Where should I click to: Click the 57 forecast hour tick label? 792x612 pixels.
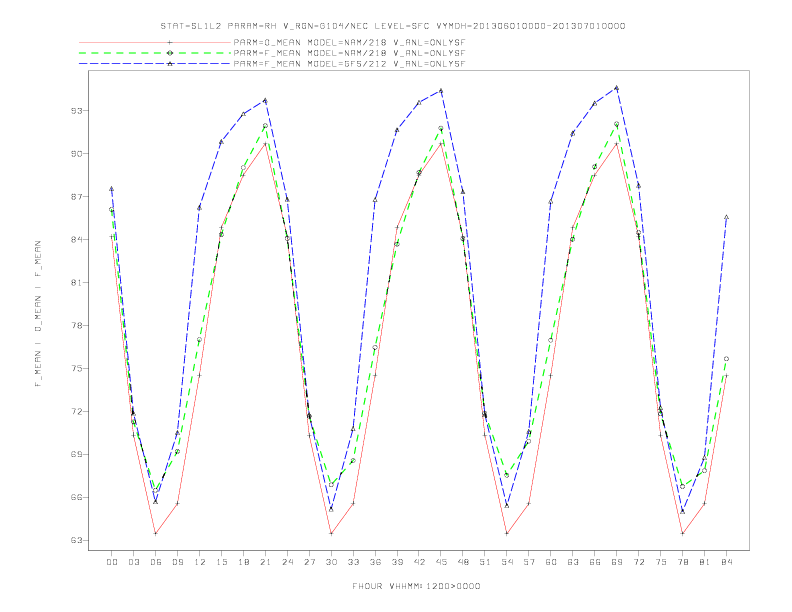[x=529, y=562]
